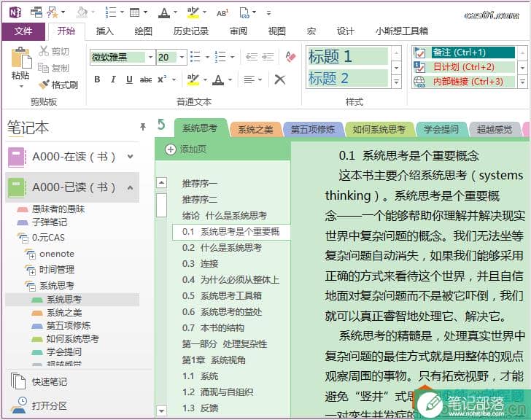Click the dock to desktop icon
The width and height of the screenshot is (531, 420).
36,12
